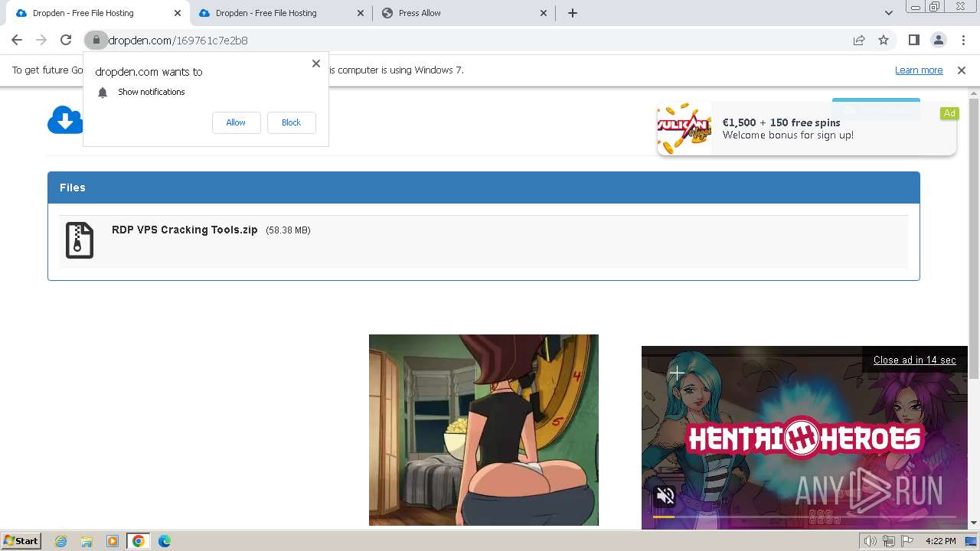This screenshot has height=551, width=980.
Task: Bookmark this page with the star icon
Action: point(884,40)
